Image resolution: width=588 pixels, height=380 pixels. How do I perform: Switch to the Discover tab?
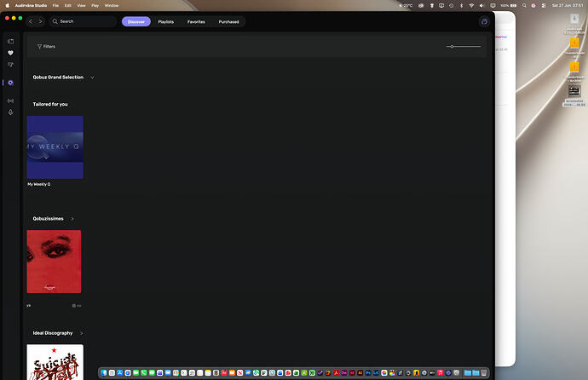tap(136, 22)
